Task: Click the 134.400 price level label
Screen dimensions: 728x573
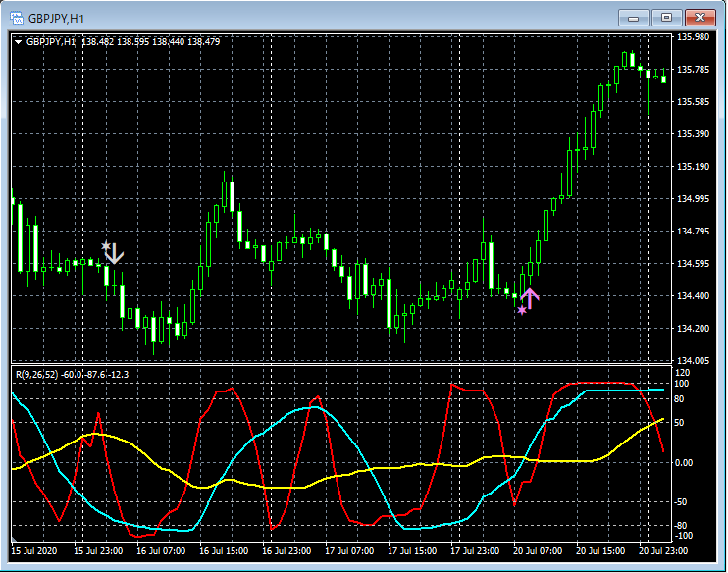Action: click(x=694, y=295)
